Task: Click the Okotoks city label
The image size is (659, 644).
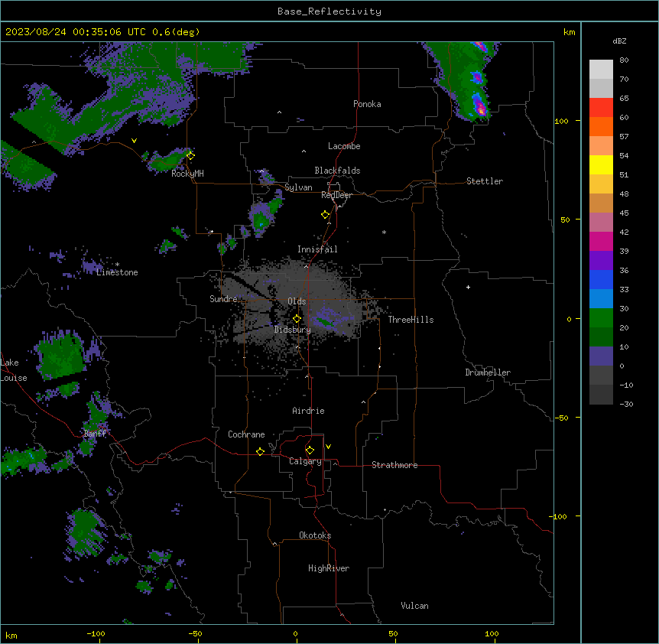Action: (315, 535)
